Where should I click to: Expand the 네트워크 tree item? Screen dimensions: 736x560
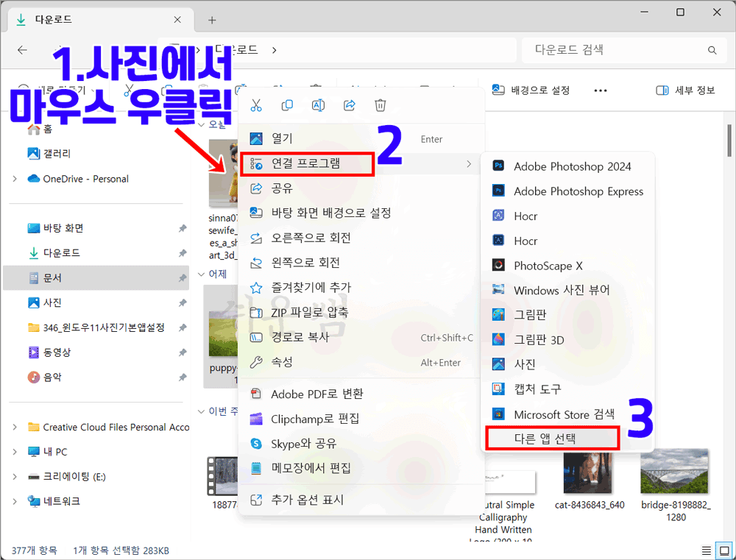click(15, 501)
